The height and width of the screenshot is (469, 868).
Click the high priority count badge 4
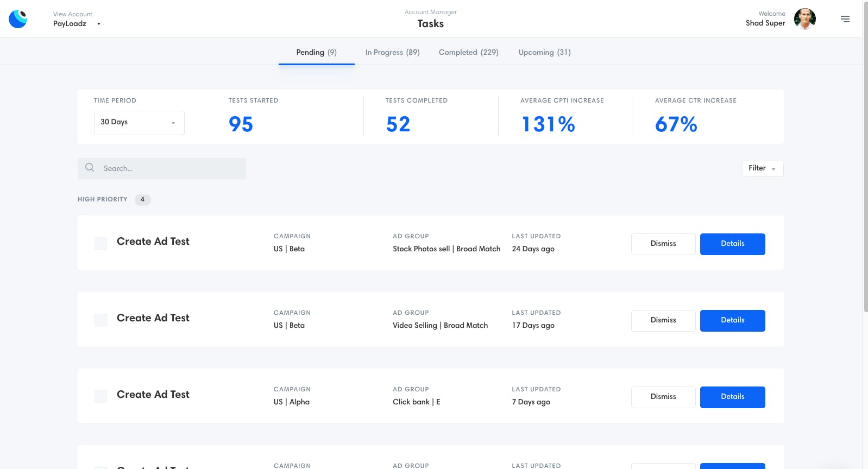(143, 200)
